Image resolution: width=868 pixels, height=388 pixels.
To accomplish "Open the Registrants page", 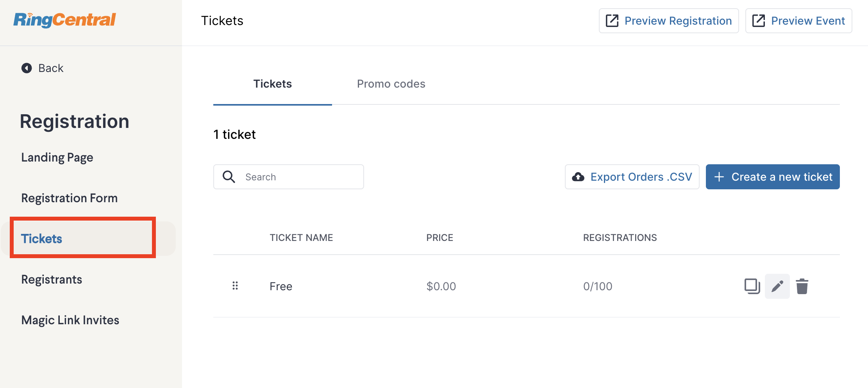I will pyautogui.click(x=52, y=279).
